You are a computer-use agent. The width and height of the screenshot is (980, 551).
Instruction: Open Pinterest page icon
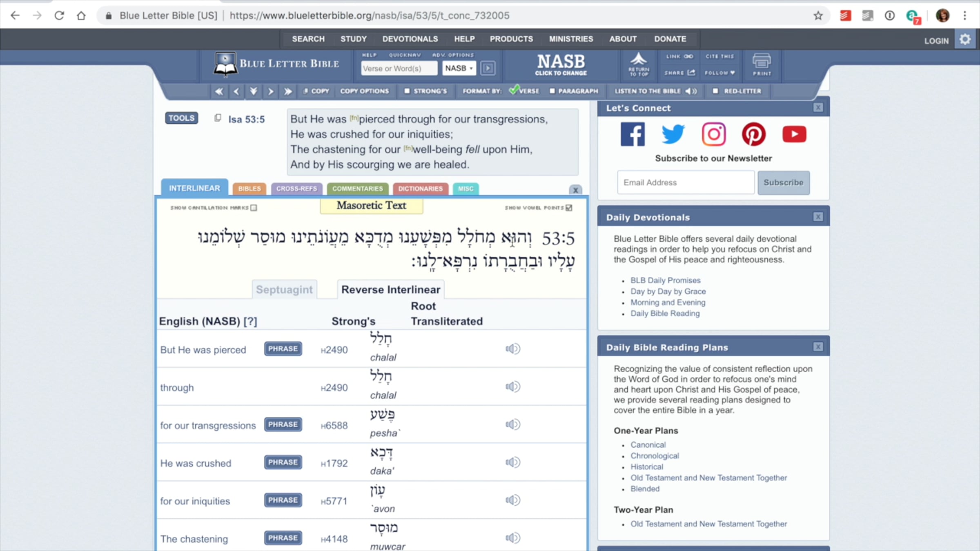coord(754,134)
